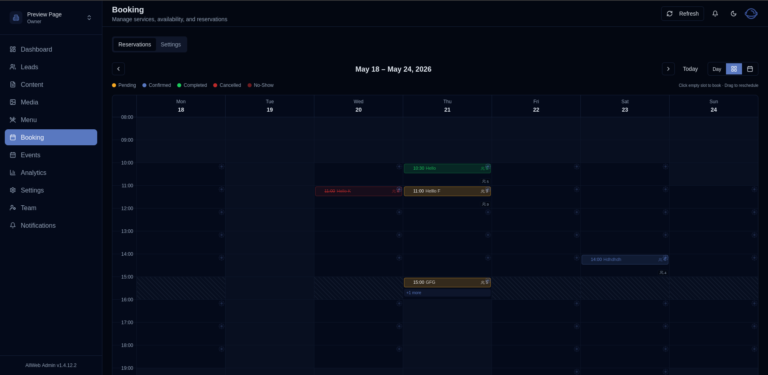Select the Day view

click(x=717, y=69)
